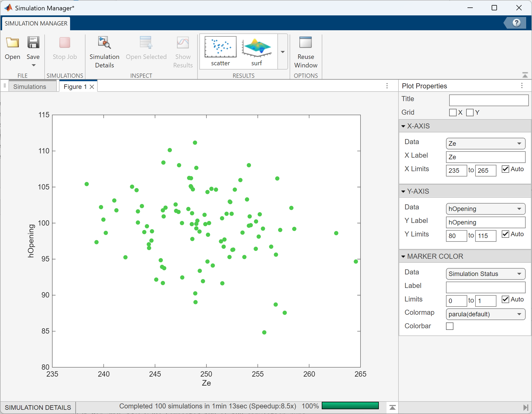532x414 pixels.
Task: Open the Colormap parula dropdown
Action: [x=485, y=314]
